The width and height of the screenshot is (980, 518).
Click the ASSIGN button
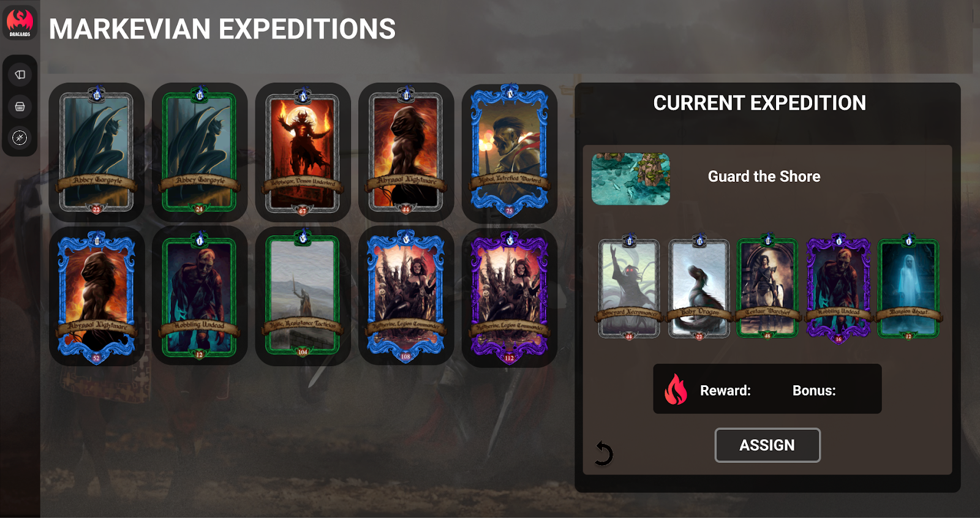(767, 445)
